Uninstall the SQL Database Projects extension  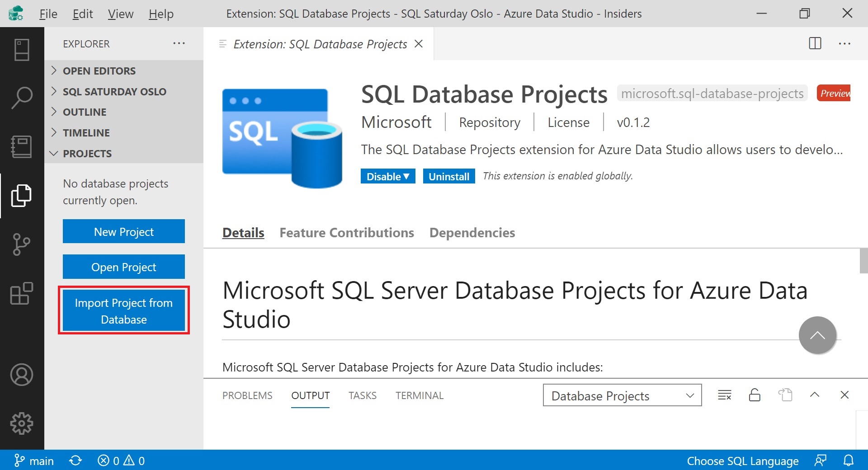[x=449, y=176]
